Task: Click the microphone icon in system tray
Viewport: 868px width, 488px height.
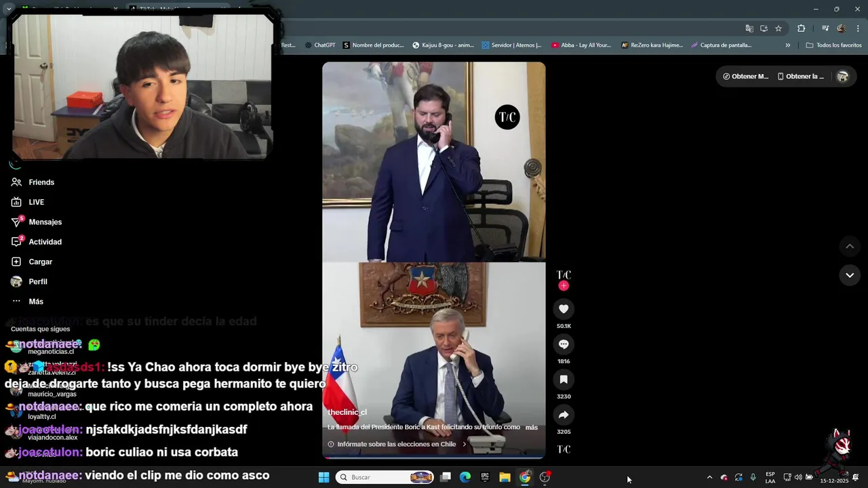Action: tap(753, 477)
